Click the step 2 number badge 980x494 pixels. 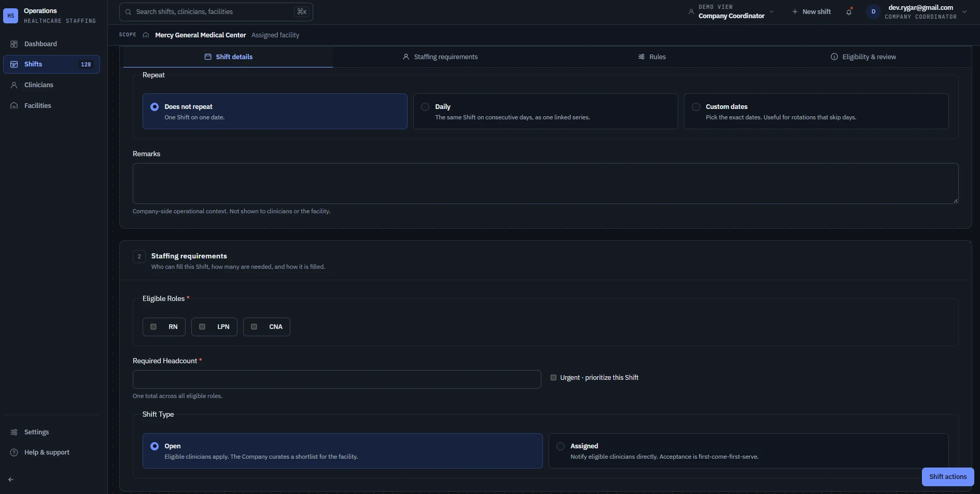tap(139, 256)
